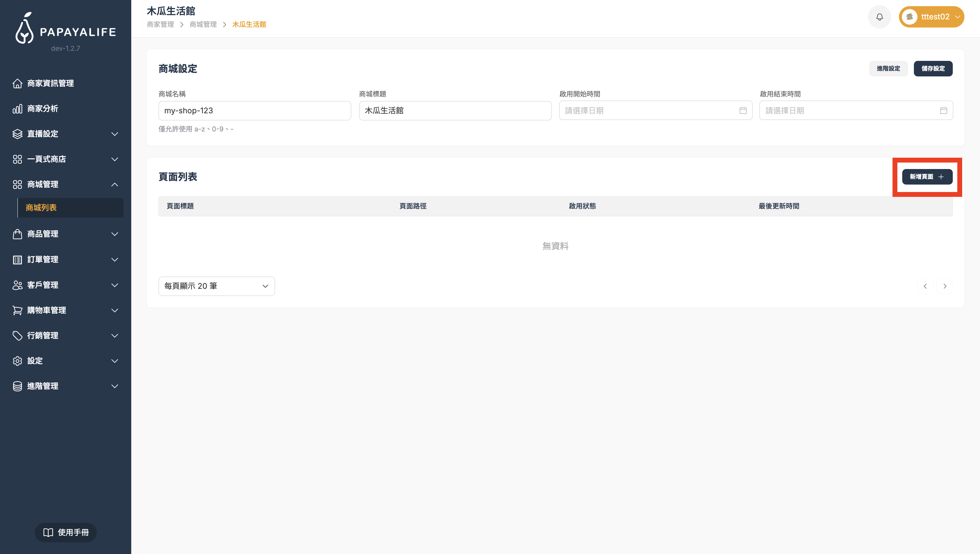Screen dimensions: 980x554
Task: Click the 商城名稱 input field
Action: pyautogui.click(x=254, y=111)
